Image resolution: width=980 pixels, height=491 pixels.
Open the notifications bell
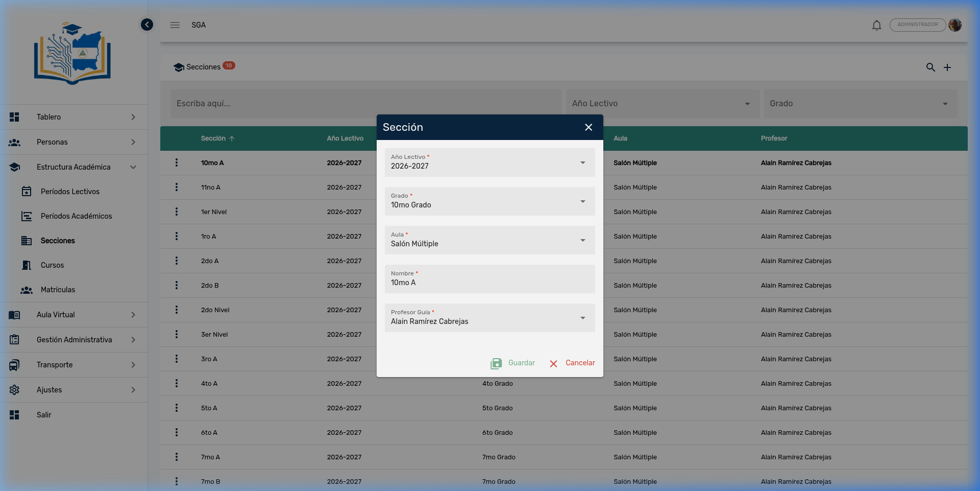[876, 25]
